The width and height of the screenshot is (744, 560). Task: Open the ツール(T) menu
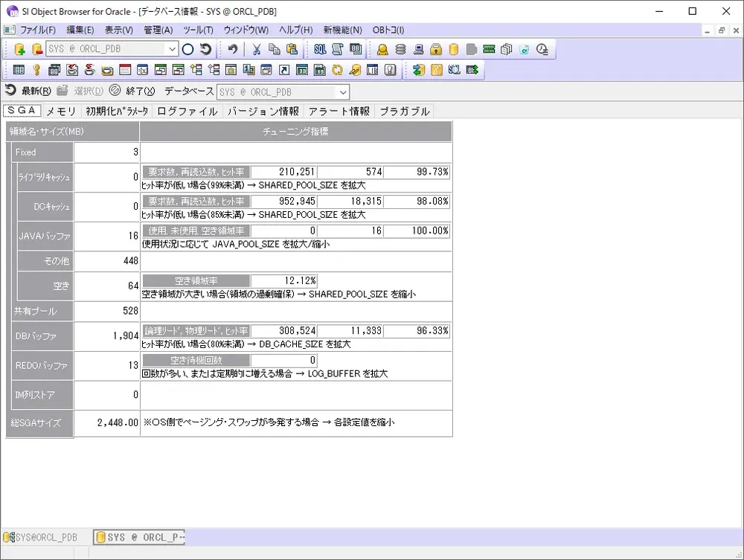click(198, 30)
